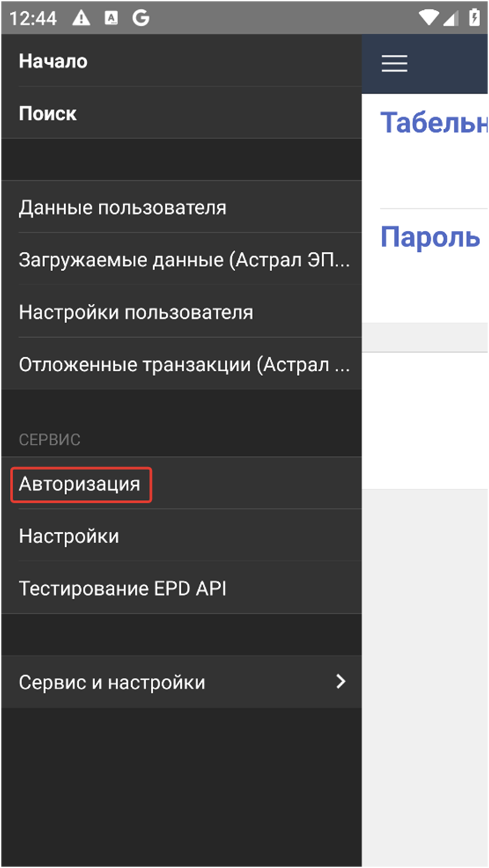Viewport: 489px width, 868px height.
Task: Open Поиск menu item
Action: click(181, 113)
